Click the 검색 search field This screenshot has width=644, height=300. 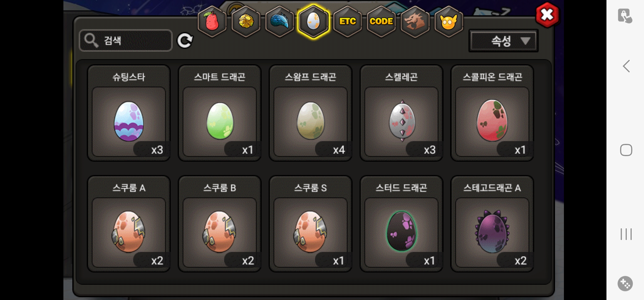point(126,41)
